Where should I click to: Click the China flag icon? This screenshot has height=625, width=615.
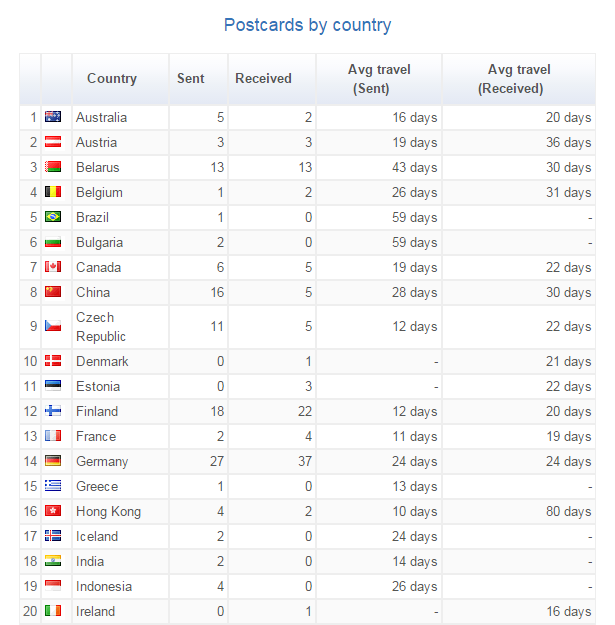click(x=53, y=292)
